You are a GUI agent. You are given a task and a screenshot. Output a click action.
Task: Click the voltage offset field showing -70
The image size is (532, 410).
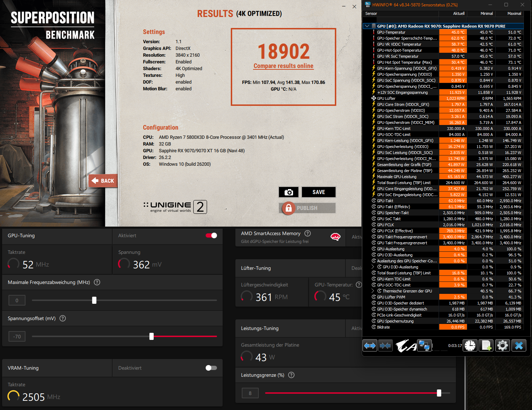(x=17, y=336)
